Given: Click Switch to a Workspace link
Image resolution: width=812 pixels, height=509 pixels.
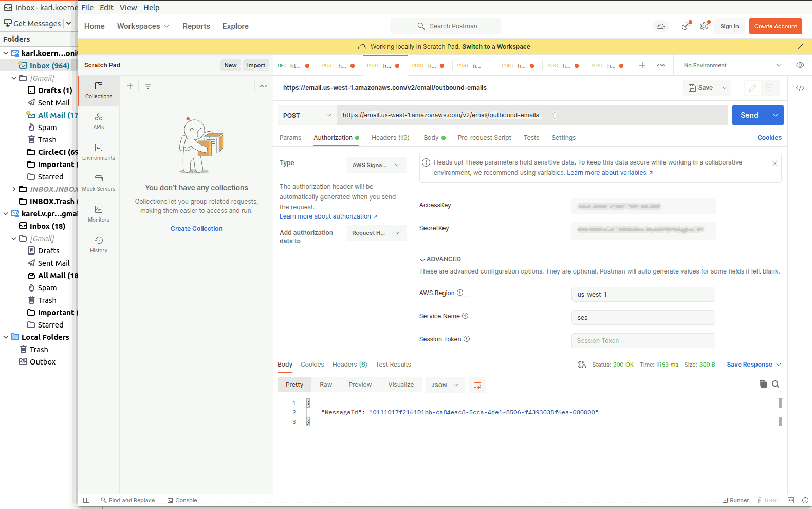Looking at the screenshot, I should click(x=496, y=47).
